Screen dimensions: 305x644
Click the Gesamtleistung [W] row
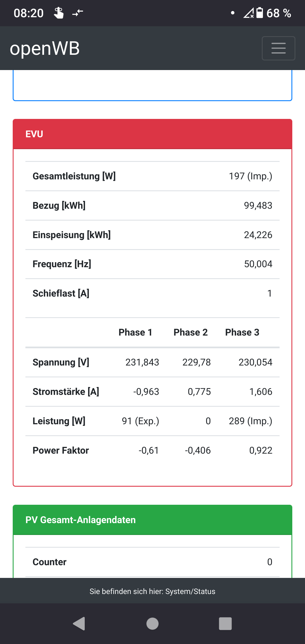click(x=152, y=176)
